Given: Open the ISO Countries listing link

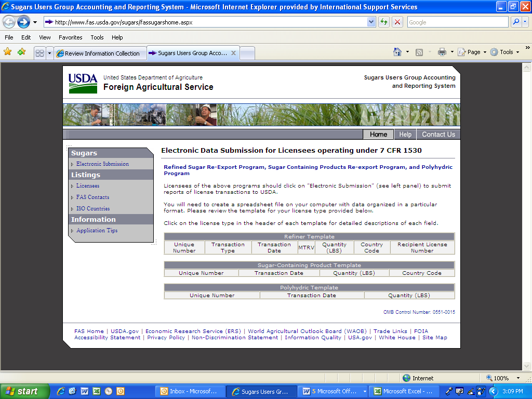Looking at the screenshot, I should [93, 209].
